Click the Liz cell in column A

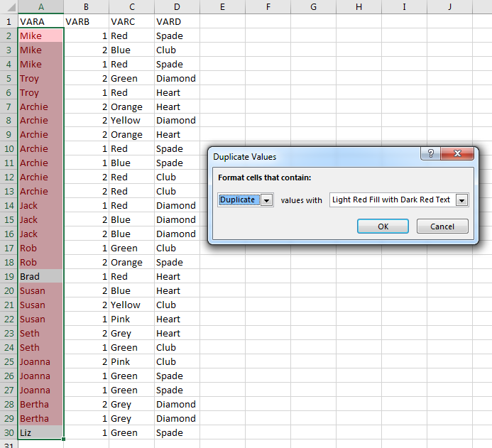[40, 432]
